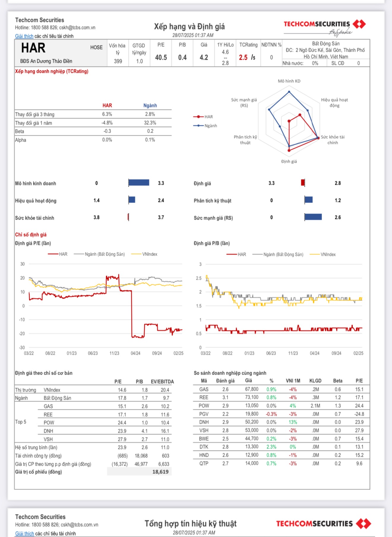Open the Giải thích link in second page header

point(25,533)
